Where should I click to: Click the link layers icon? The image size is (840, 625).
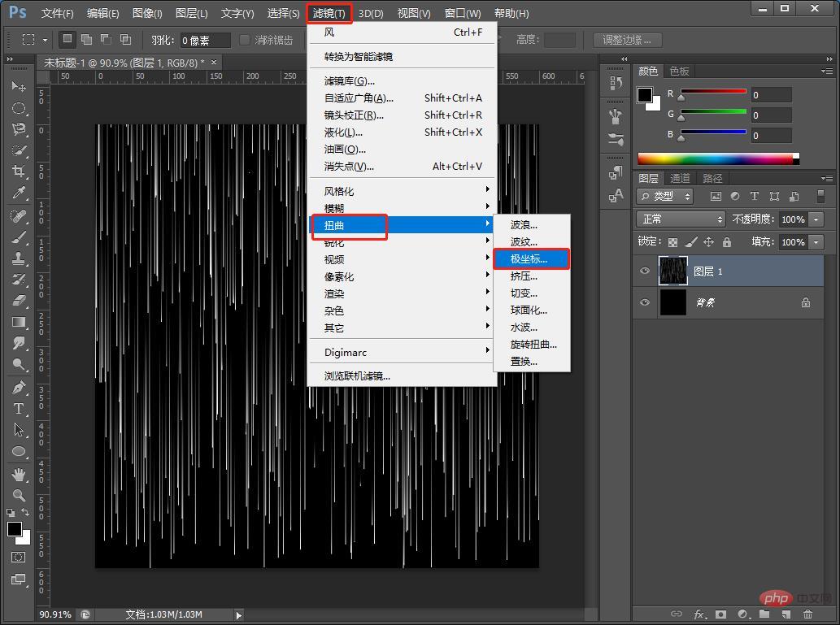pos(677,614)
